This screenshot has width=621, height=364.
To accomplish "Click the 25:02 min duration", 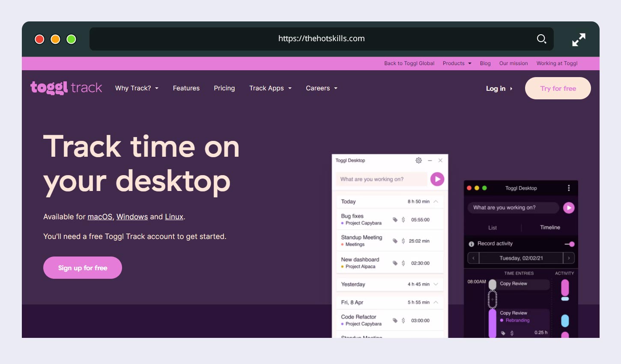I will click(419, 241).
